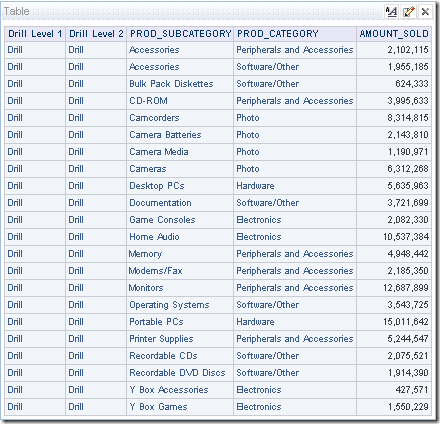Click the AMOUNT_SOLD column header
440x424 pixels.
click(394, 34)
